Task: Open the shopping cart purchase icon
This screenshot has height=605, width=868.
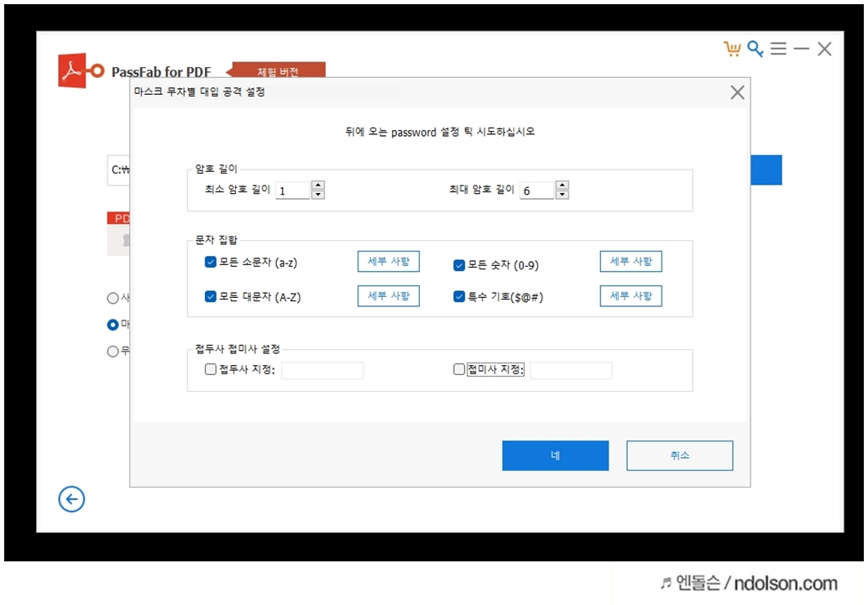Action: pos(732,49)
